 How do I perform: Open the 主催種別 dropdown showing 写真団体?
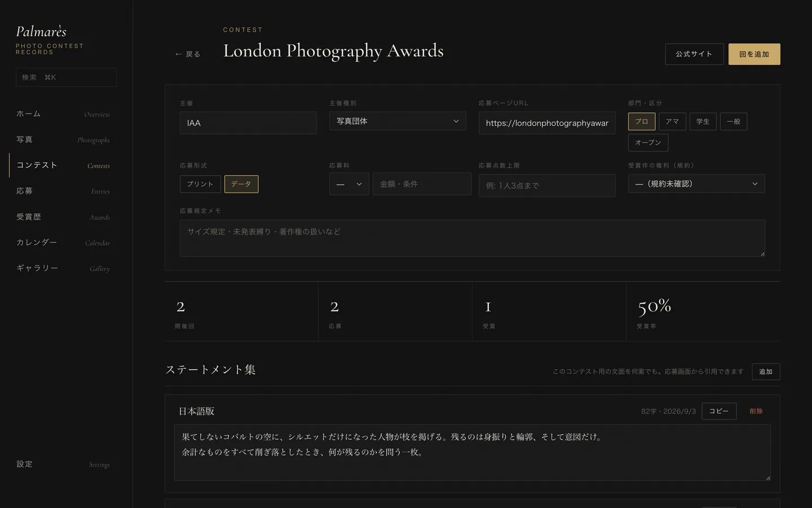coord(398,121)
